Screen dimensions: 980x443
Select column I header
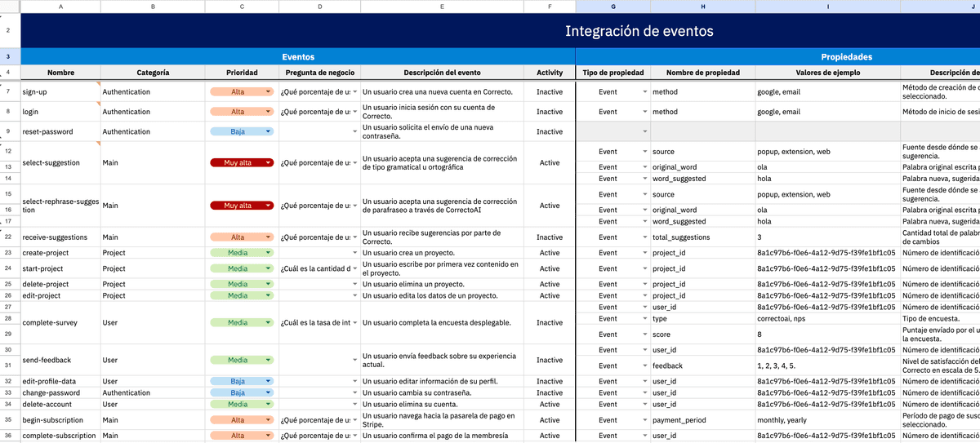pyautogui.click(x=827, y=7)
